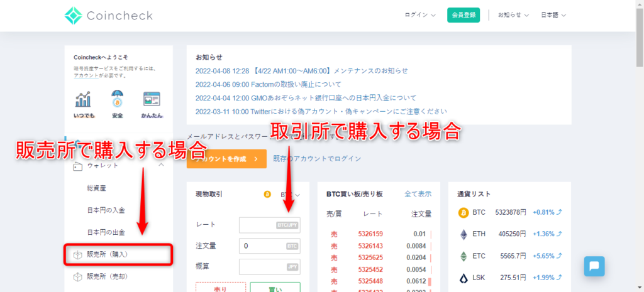Open the BTC currency dropdown in 現物取引

point(291,195)
